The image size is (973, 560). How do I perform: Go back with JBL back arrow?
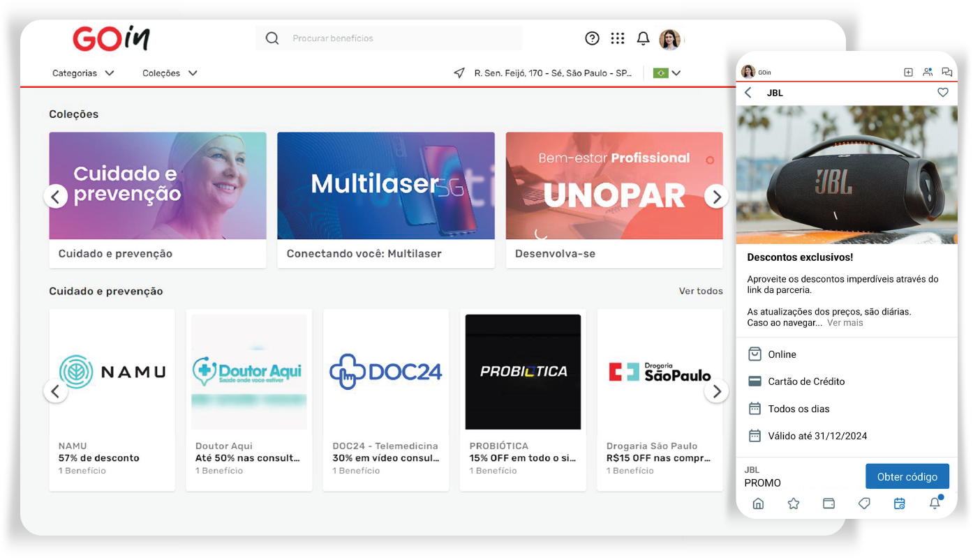748,93
